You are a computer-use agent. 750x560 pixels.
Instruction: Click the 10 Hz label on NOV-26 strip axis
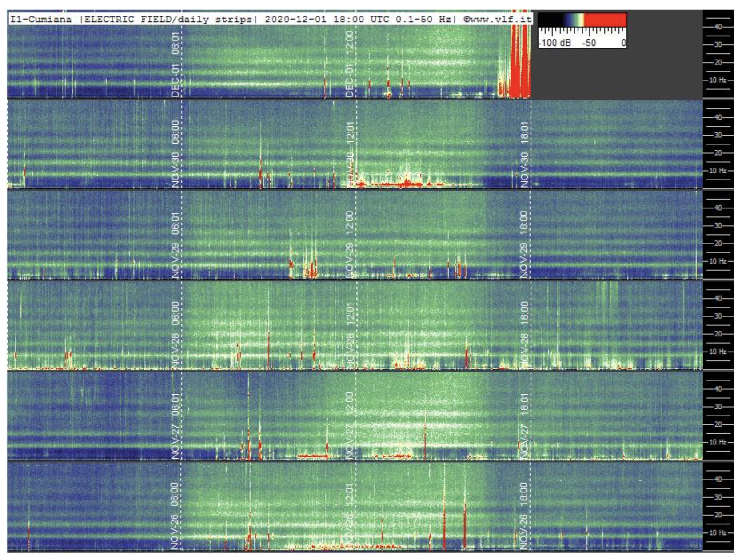click(718, 532)
